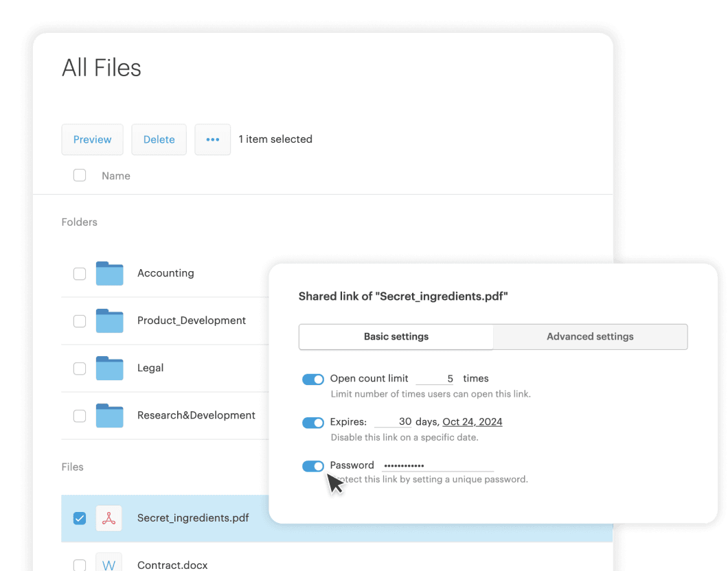Click the password input field

(437, 465)
